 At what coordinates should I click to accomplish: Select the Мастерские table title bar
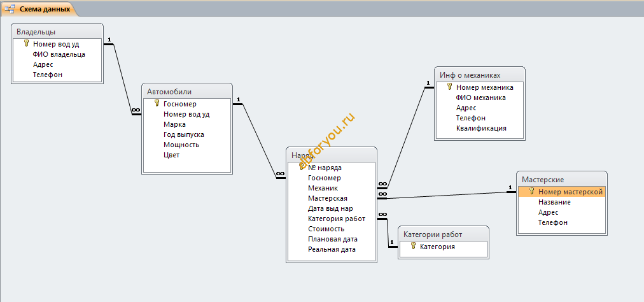[561, 180]
